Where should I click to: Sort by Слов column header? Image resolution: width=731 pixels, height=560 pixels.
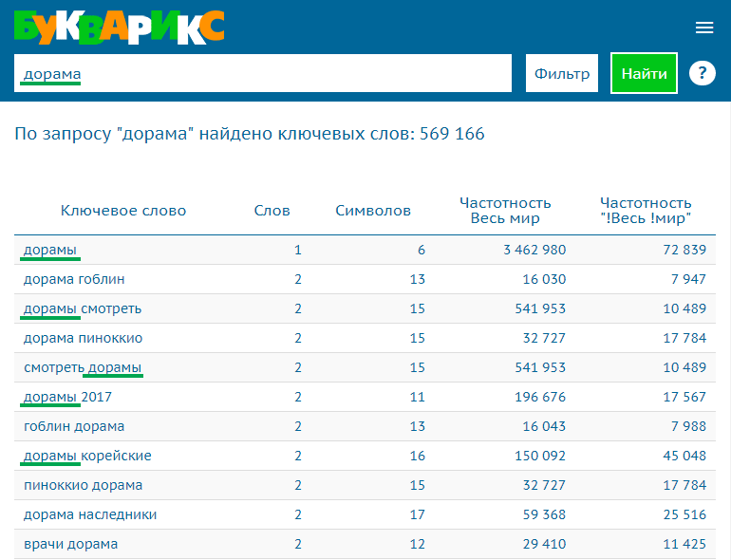coord(272,211)
